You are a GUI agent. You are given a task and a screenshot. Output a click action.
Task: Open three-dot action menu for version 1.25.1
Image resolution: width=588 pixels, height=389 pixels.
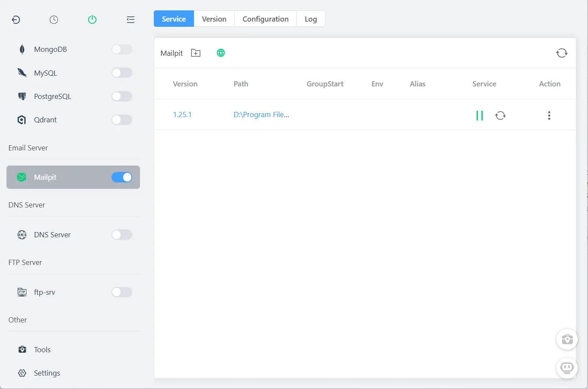tap(549, 115)
